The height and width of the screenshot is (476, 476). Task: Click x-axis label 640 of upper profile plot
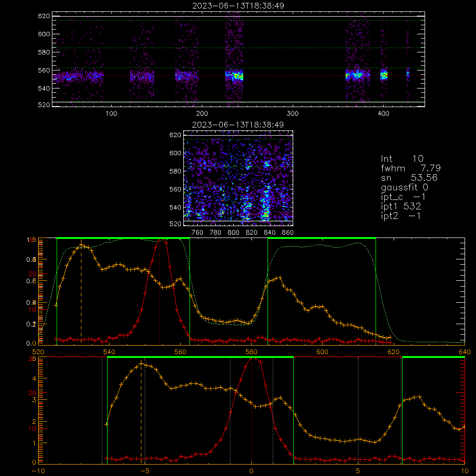[465, 352]
